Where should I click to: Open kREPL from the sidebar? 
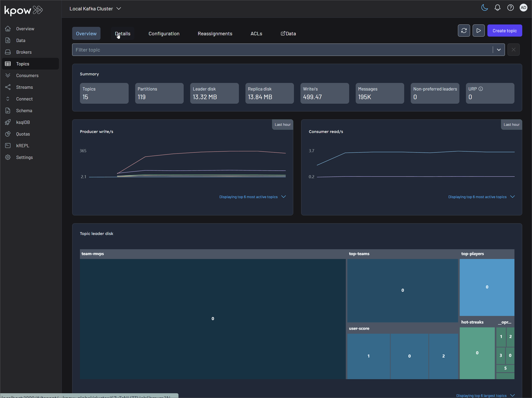[23, 146]
